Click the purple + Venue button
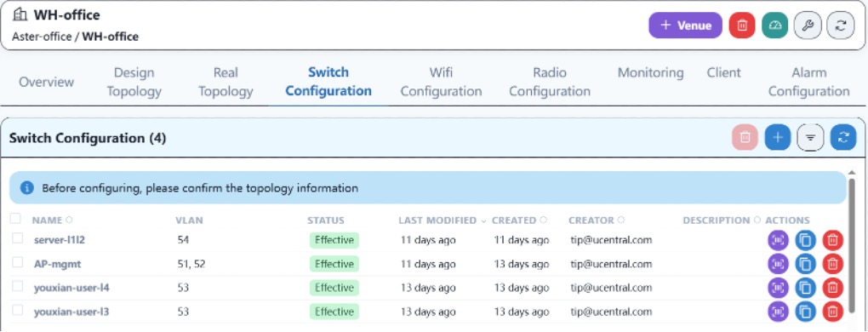The width and height of the screenshot is (868, 332). point(685,26)
